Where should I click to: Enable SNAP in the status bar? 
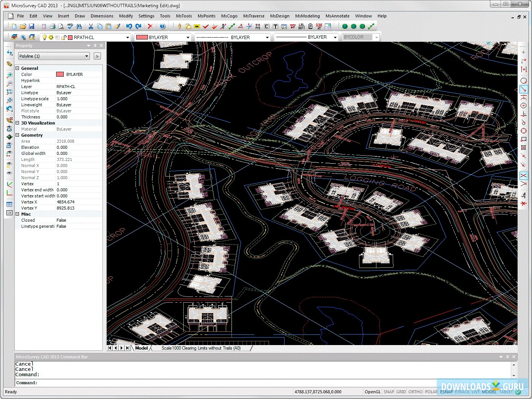pos(389,391)
